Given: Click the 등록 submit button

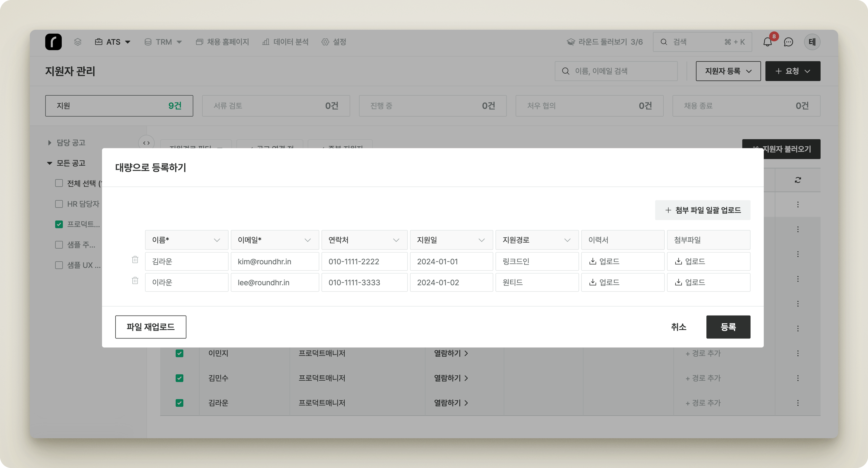Looking at the screenshot, I should point(728,327).
